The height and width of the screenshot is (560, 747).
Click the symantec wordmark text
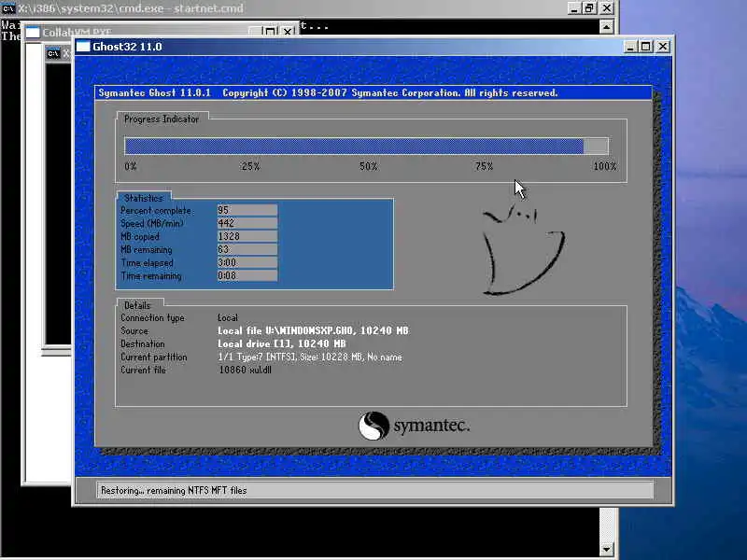[x=431, y=425]
